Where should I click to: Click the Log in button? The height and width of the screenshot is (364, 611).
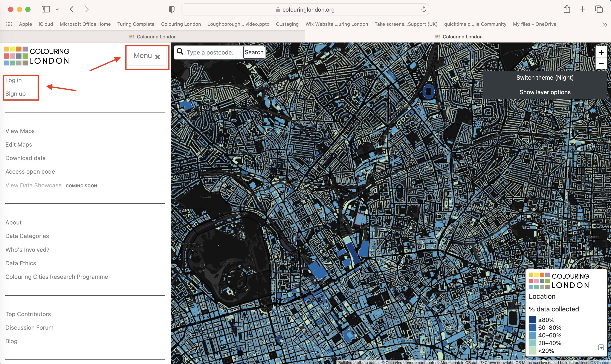(14, 80)
